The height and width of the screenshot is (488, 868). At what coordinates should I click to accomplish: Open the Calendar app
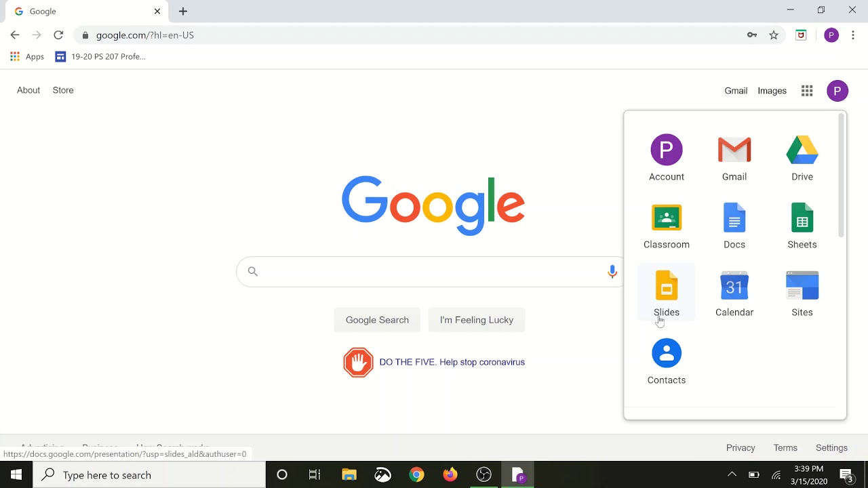tap(734, 293)
